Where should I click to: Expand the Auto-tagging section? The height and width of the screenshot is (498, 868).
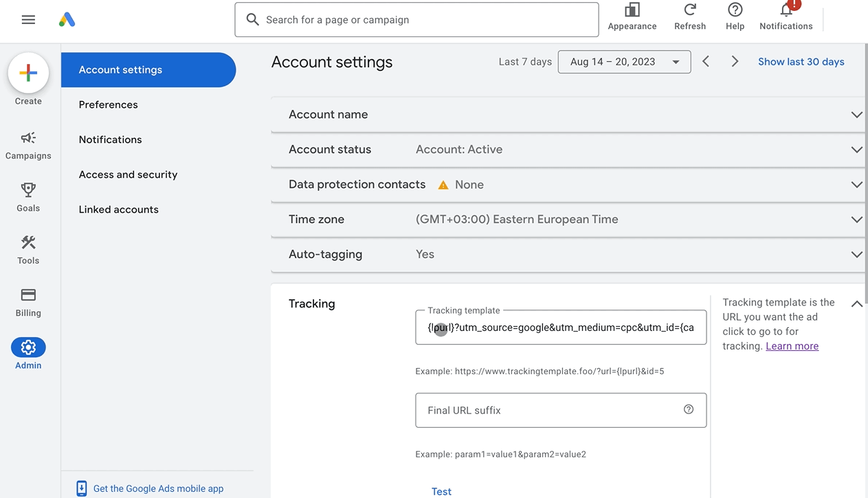pos(856,255)
